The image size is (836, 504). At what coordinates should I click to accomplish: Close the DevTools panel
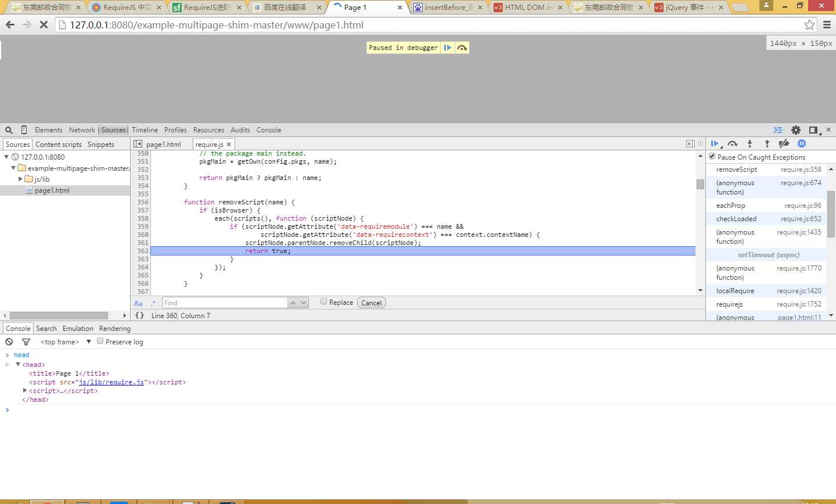click(828, 129)
